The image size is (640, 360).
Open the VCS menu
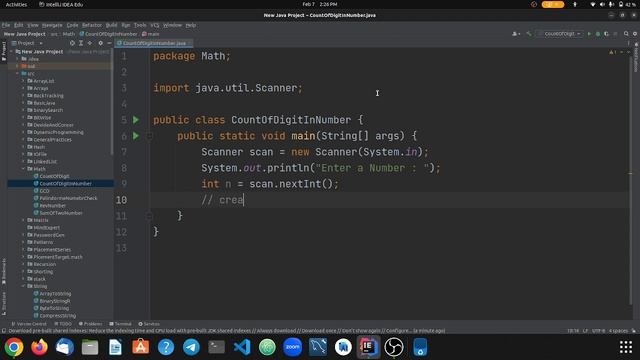coord(155,25)
